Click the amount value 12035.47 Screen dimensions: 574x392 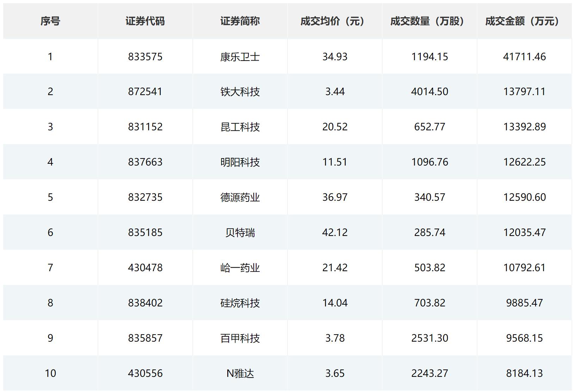click(524, 232)
